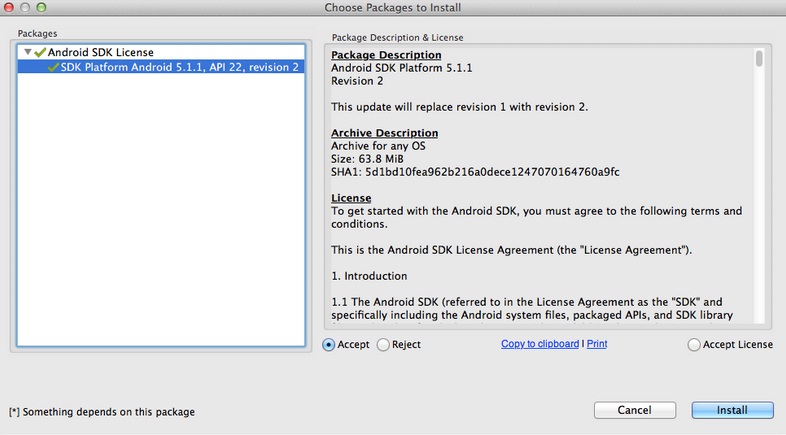This screenshot has height=435, width=786.
Task: Close the dialog with the red button
Action: pyautogui.click(x=9, y=7)
